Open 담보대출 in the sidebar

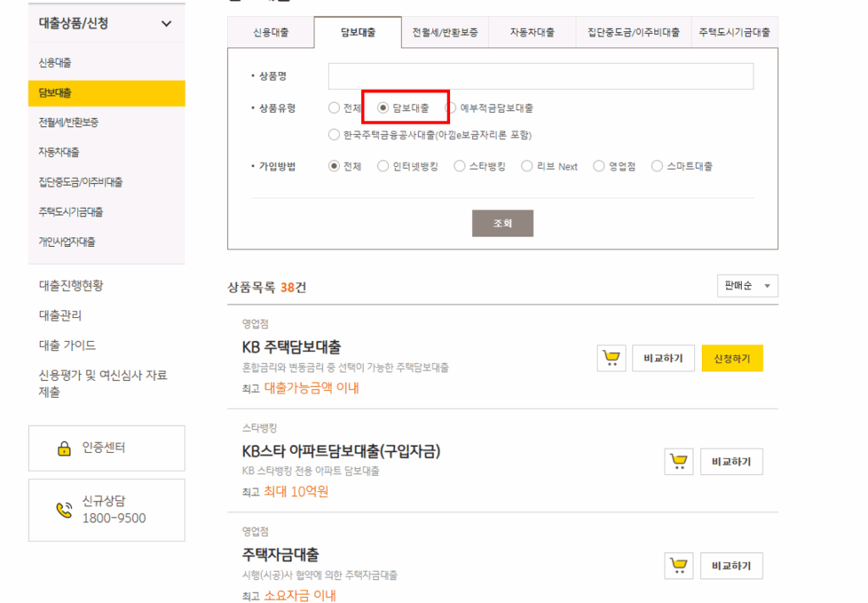(x=106, y=93)
